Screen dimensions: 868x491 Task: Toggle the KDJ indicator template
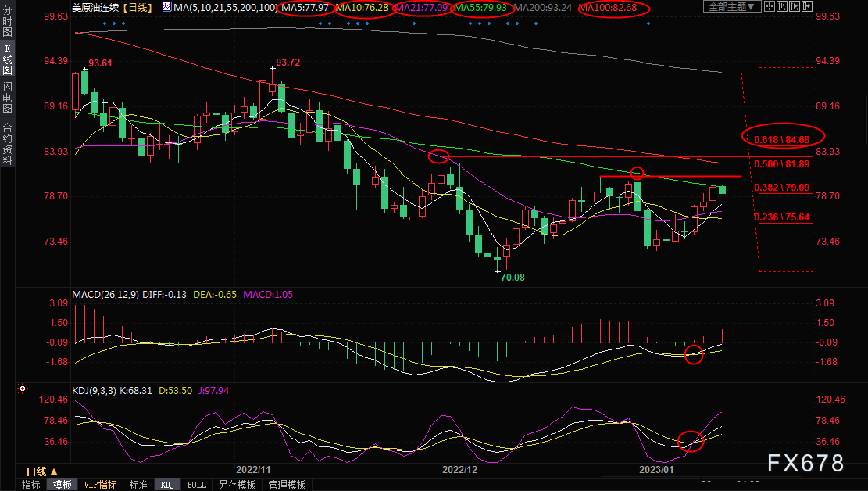166,485
